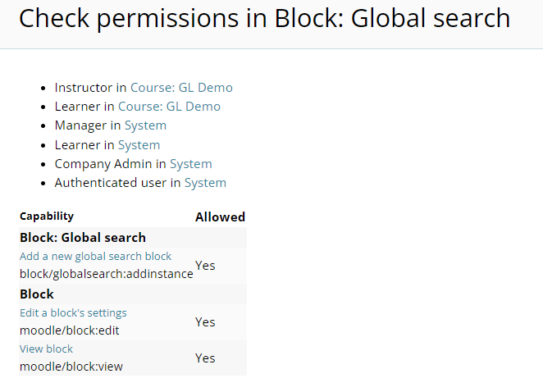Screen dimensions: 543x392
Task: Click 'Add a new global search block' link
Action: tap(96, 257)
